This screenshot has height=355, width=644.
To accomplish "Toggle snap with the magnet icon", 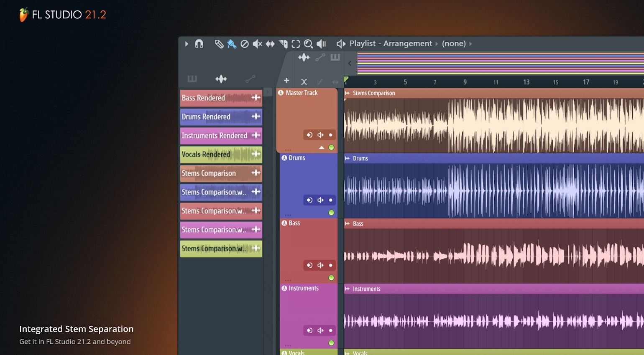I will (200, 43).
